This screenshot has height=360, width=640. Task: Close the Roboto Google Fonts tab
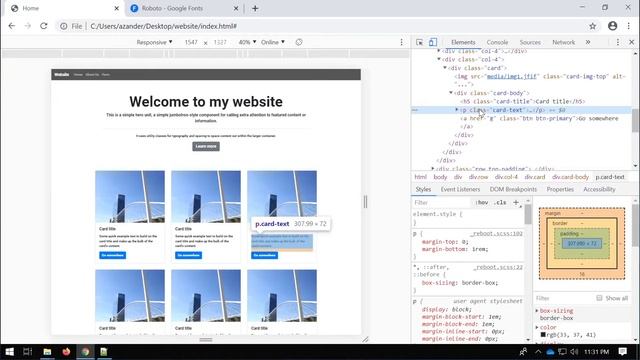[236, 8]
